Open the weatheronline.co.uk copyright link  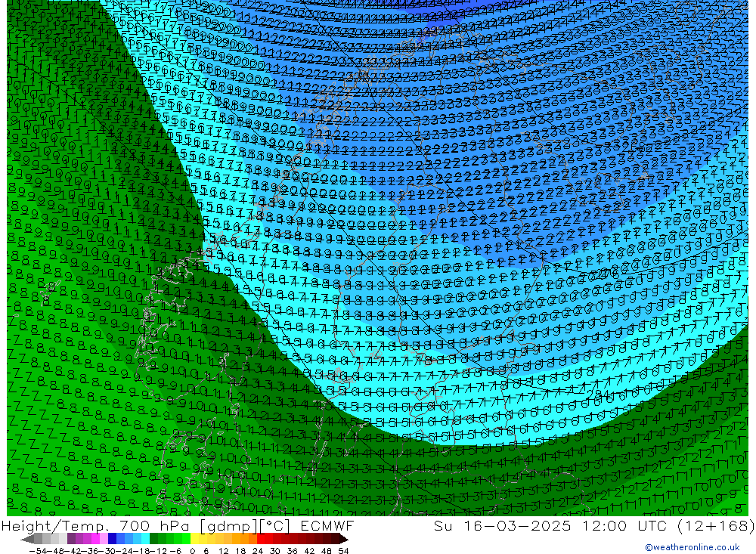pyautogui.click(x=692, y=546)
